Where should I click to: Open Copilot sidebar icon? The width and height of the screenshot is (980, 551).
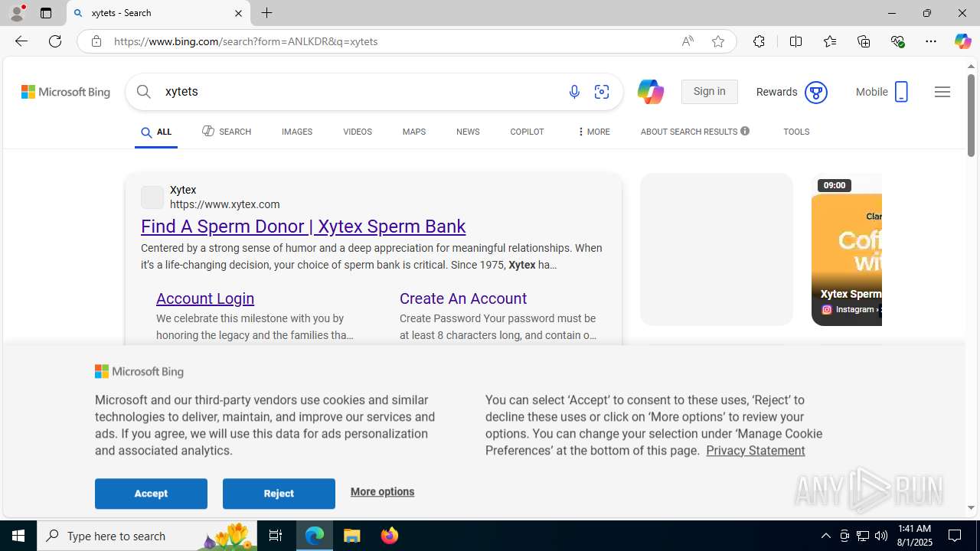point(962,41)
